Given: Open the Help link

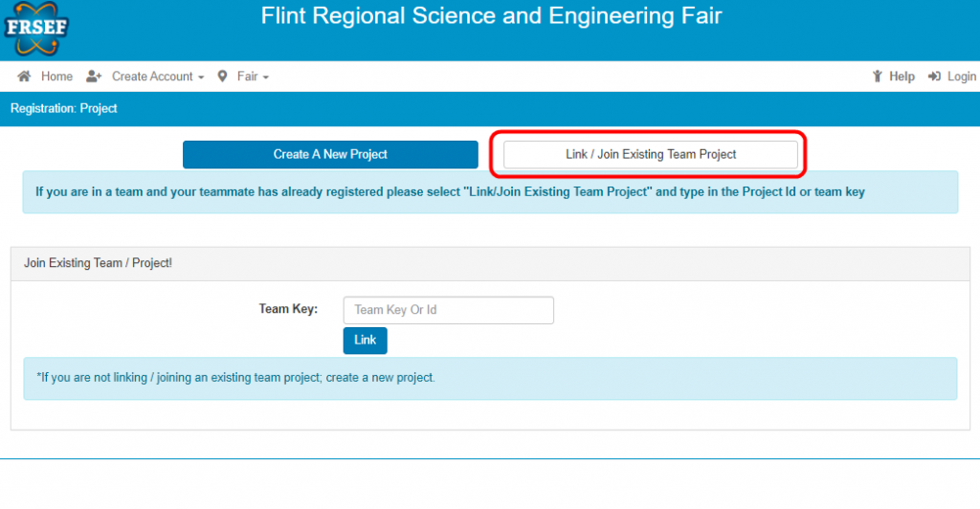Looking at the screenshot, I should pyautogui.click(x=902, y=77).
